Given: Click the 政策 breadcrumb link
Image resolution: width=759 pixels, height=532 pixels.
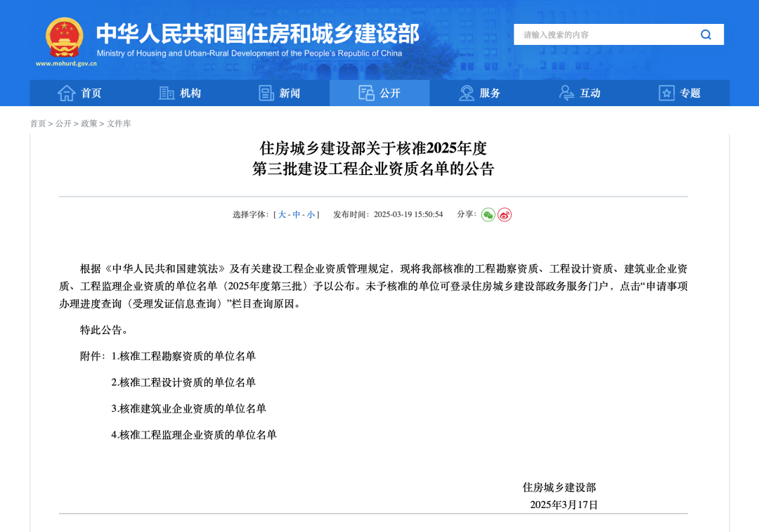Looking at the screenshot, I should (x=89, y=124).
